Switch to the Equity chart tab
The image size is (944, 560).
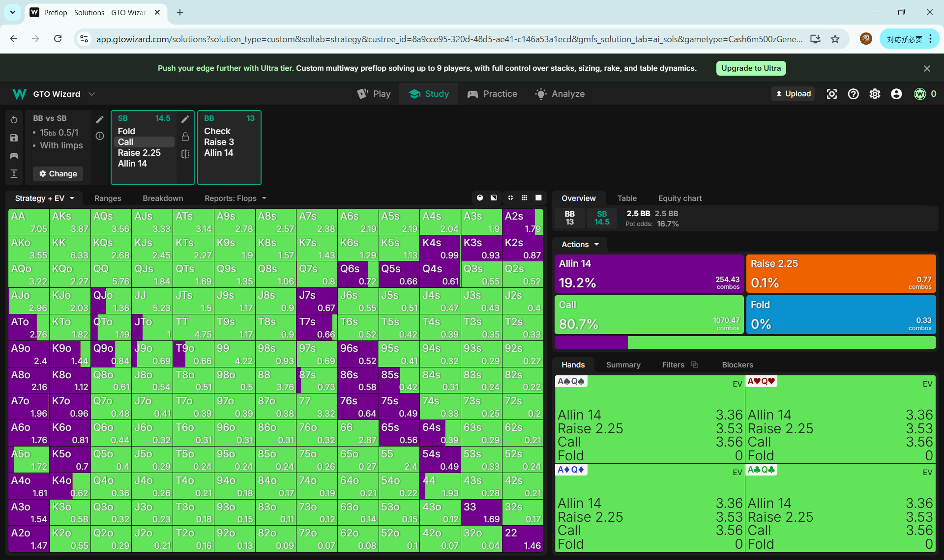click(679, 198)
